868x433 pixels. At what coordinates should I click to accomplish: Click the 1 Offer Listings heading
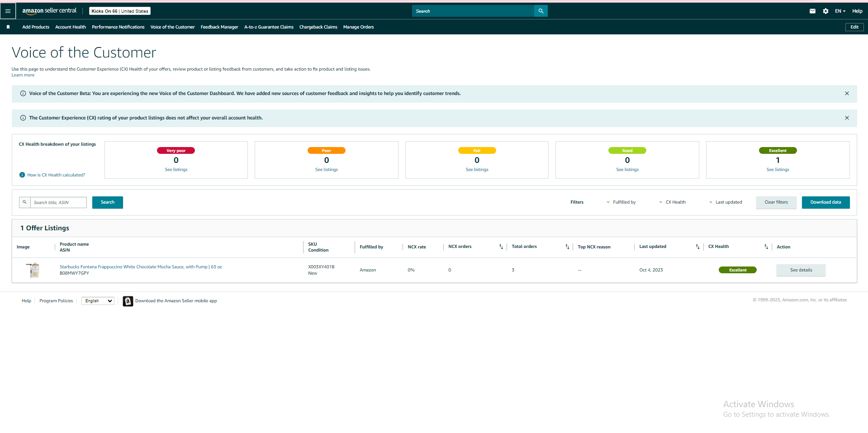click(45, 228)
